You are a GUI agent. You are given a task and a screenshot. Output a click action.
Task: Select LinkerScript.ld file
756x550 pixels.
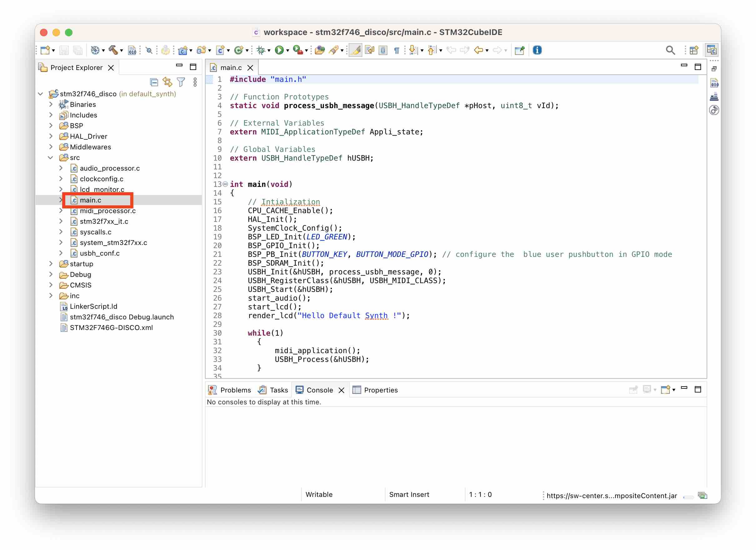click(x=93, y=306)
